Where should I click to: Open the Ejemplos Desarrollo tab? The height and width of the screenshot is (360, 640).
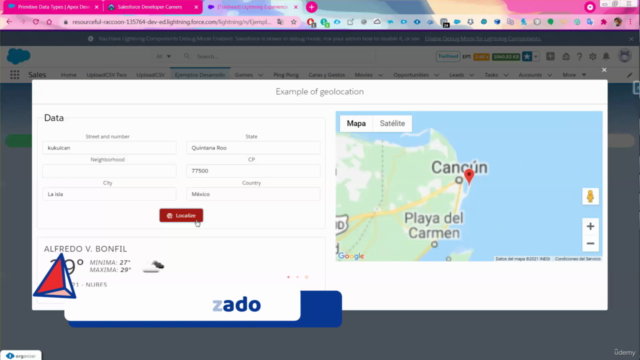200,75
